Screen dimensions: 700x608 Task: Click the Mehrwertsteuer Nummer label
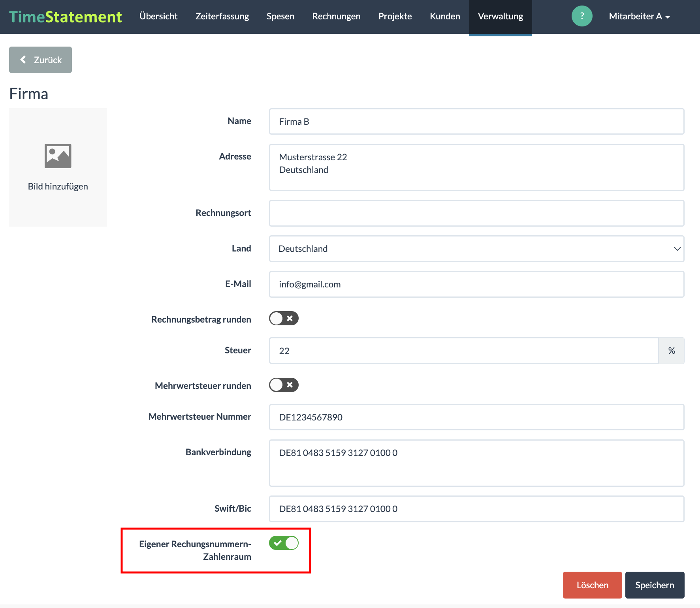coord(199,417)
